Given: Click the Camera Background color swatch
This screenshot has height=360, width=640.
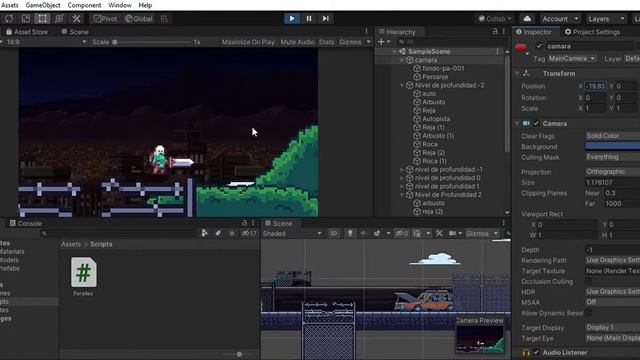Looking at the screenshot, I should (x=612, y=146).
